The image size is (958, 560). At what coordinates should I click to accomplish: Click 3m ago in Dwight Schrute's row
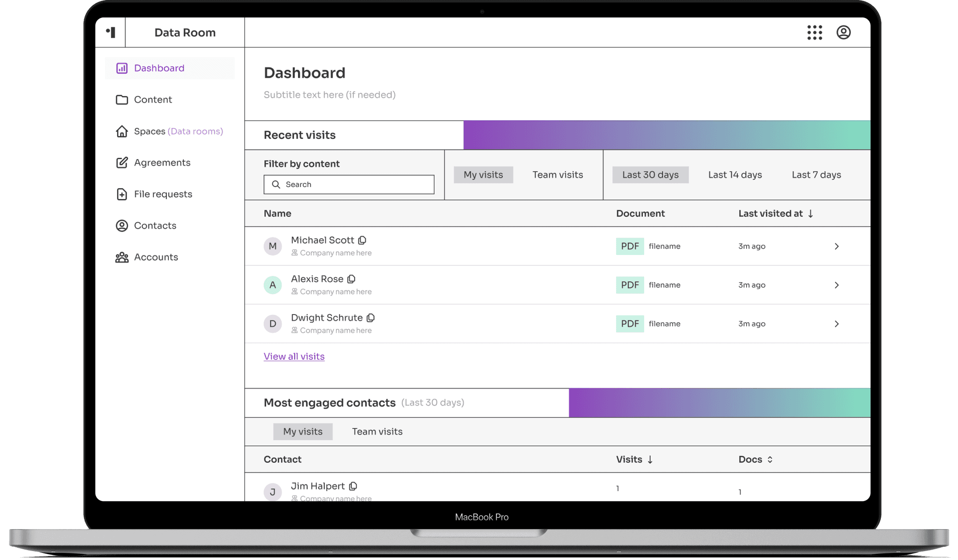[752, 324]
